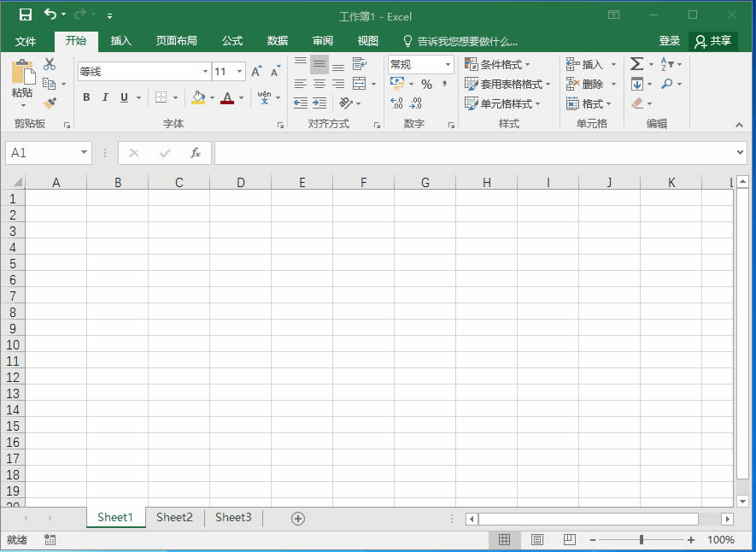Add a new sheet with plus icon
Image resolution: width=756 pixels, height=552 pixels.
pos(297,518)
